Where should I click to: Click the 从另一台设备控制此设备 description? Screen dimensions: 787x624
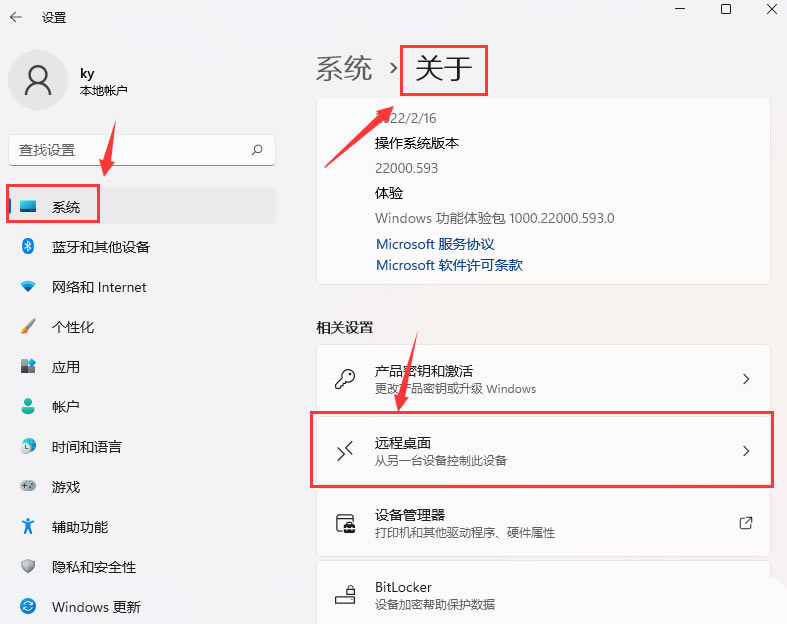coord(441,460)
